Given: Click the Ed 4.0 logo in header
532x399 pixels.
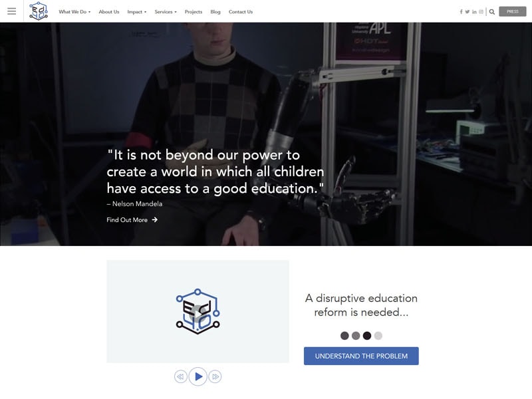Looking at the screenshot, I should 39,11.
